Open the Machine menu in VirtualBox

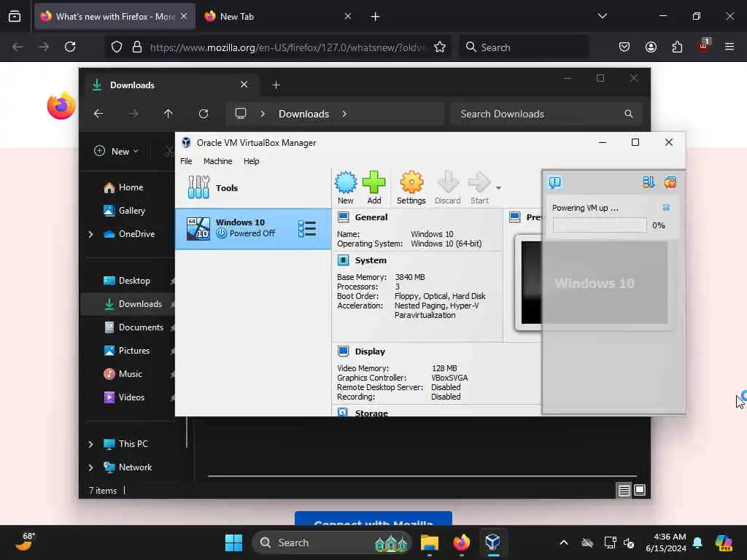click(x=217, y=161)
